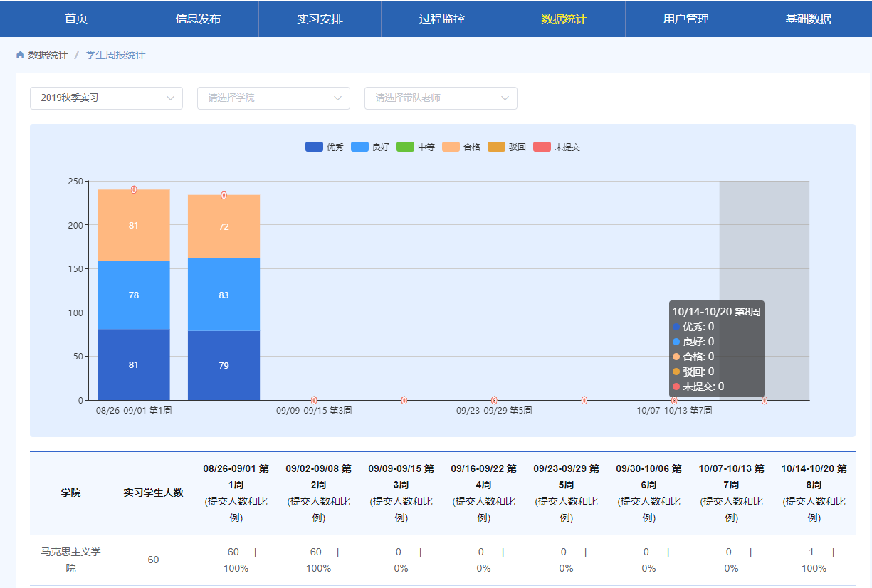
Task: Click x-axis label 08/26-09/01 第1周
Action: click(134, 411)
